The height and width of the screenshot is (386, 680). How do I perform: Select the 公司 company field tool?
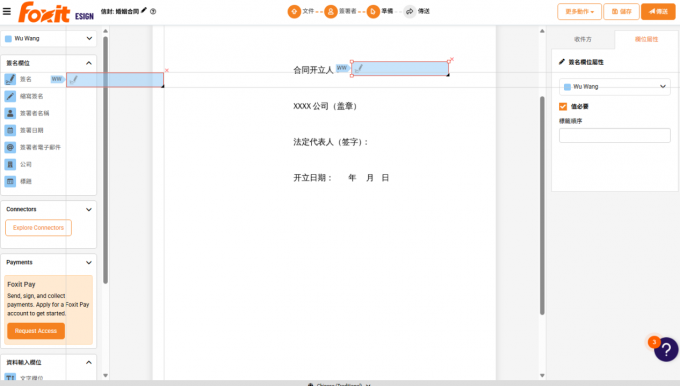pyautogui.click(x=10, y=164)
